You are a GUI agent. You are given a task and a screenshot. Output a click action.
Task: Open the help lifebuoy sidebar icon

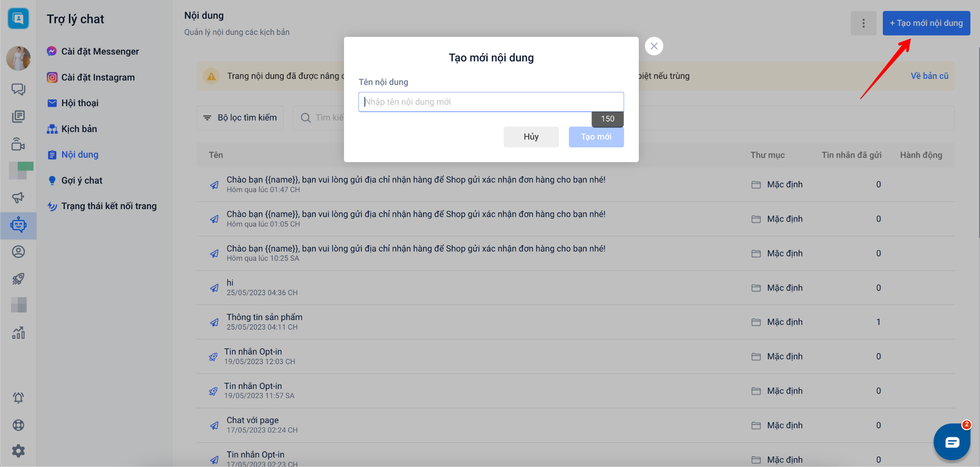pyautogui.click(x=18, y=425)
